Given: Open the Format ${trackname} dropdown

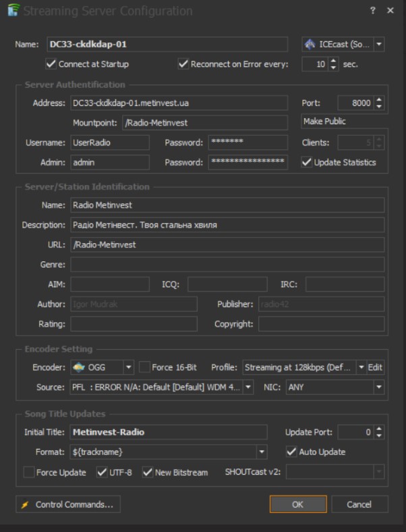Looking at the screenshot, I should point(262,452).
